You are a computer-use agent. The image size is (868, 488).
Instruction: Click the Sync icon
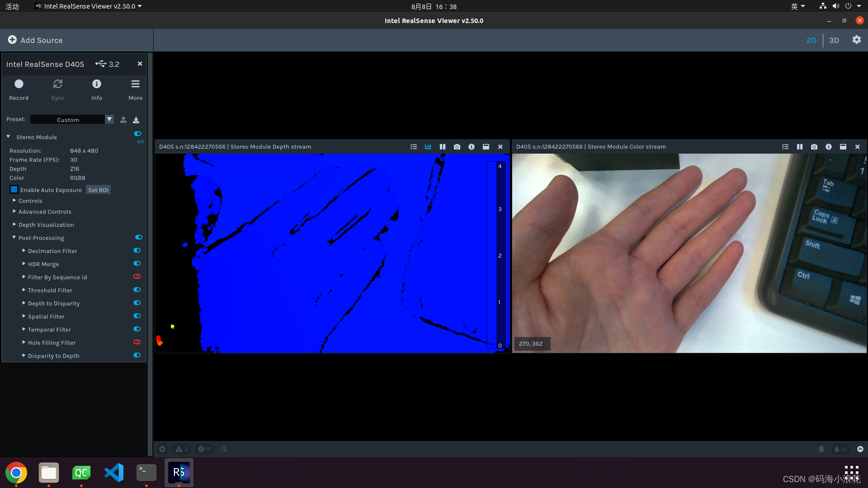(x=58, y=84)
